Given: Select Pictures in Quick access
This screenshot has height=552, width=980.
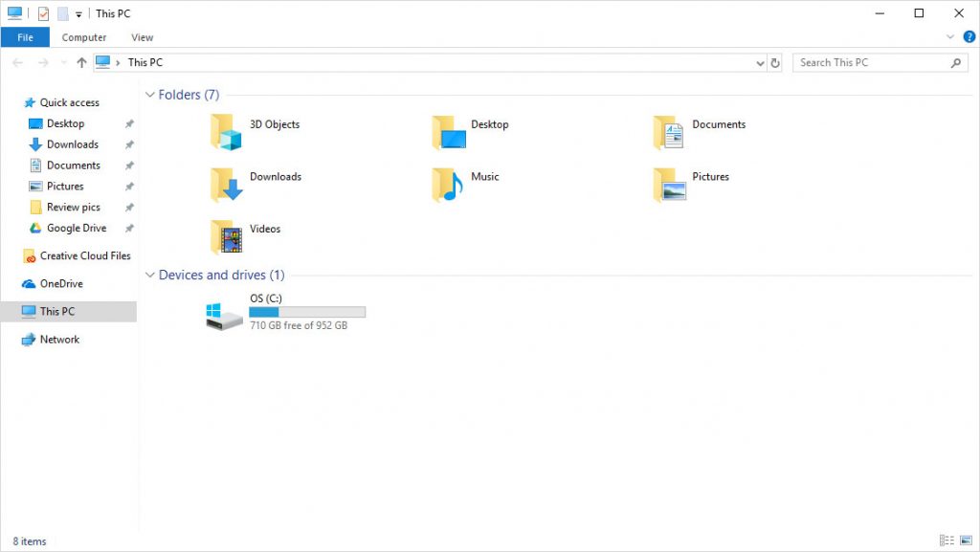Looking at the screenshot, I should (x=65, y=187).
